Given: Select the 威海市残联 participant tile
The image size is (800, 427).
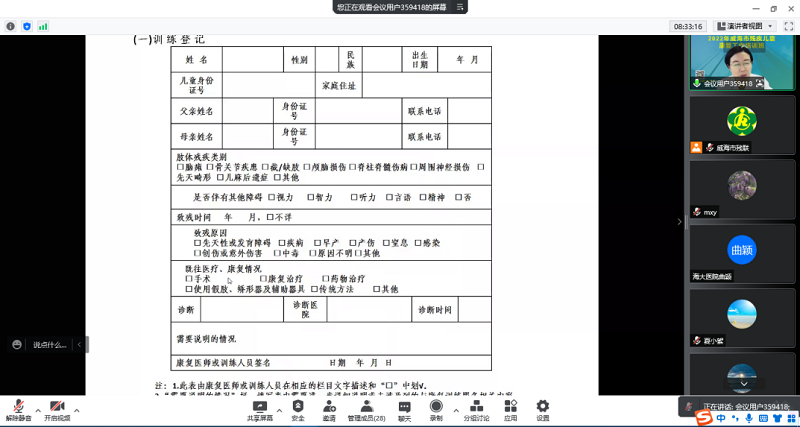Looking at the screenshot, I should (x=742, y=125).
